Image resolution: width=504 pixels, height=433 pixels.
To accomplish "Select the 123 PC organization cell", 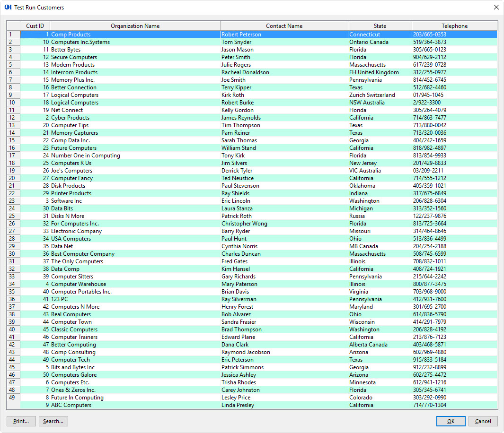I will point(135,299).
